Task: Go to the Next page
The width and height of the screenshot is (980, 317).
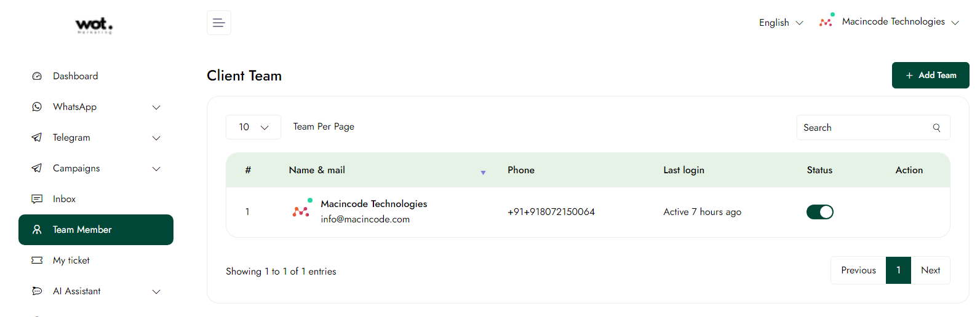Action: coord(930,270)
